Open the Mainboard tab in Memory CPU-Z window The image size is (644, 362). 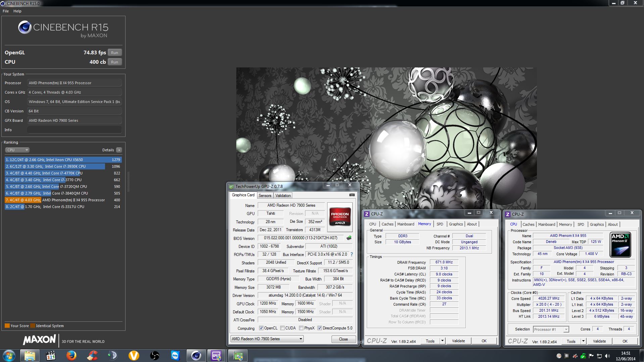tap(406, 224)
